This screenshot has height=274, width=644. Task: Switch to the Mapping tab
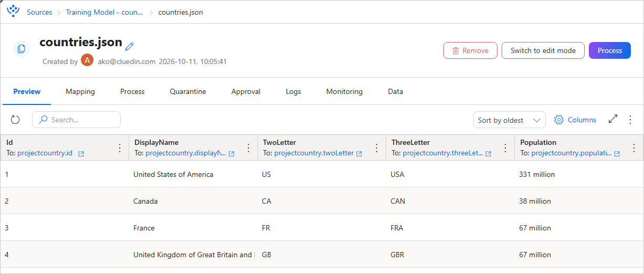tap(80, 91)
